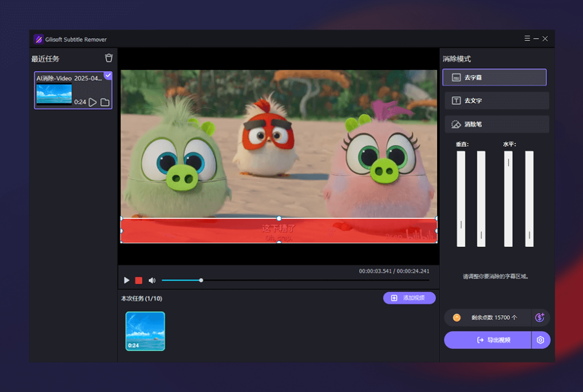Image resolution: width=583 pixels, height=392 pixels.
Task: Start video playback with the play button
Action: 126,280
